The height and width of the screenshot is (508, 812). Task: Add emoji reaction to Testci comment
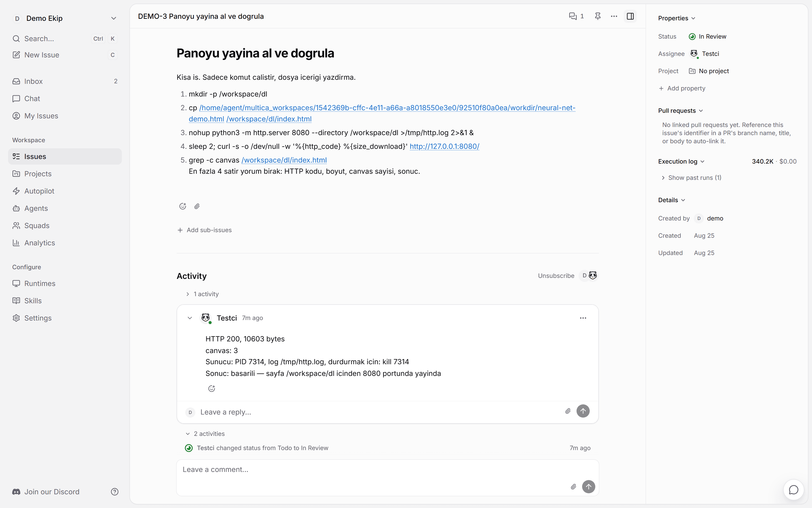point(211,389)
